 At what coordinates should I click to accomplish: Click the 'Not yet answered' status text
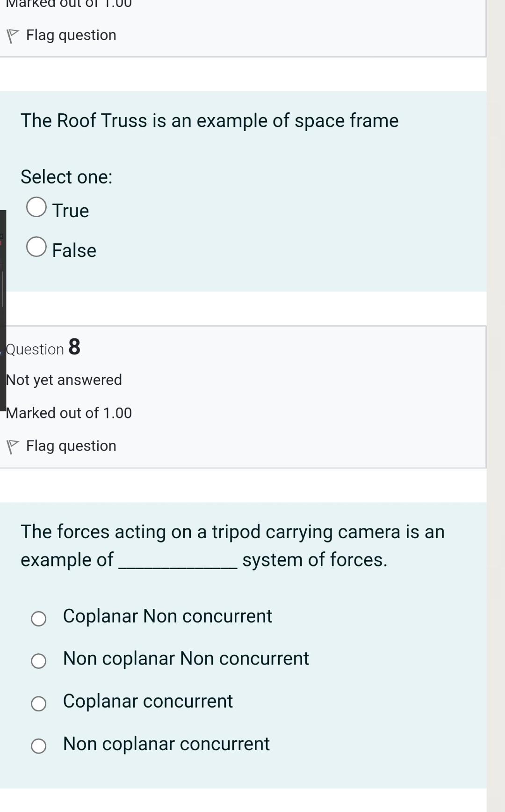(x=64, y=380)
